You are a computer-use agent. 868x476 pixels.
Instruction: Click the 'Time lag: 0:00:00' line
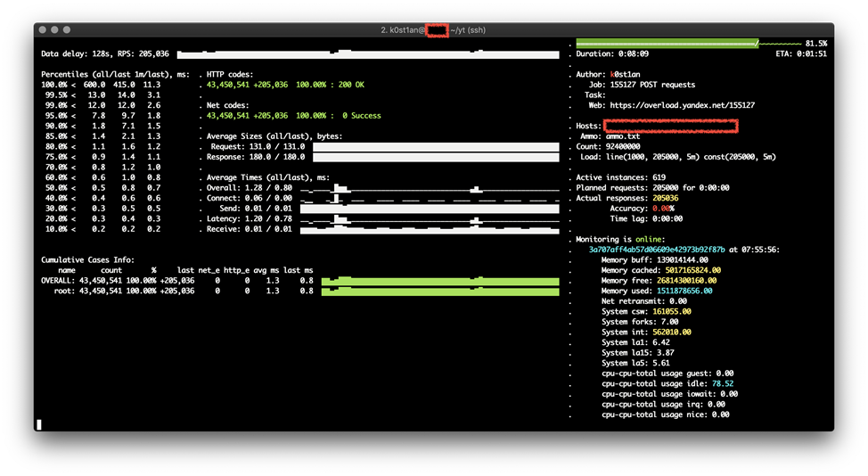click(646, 219)
